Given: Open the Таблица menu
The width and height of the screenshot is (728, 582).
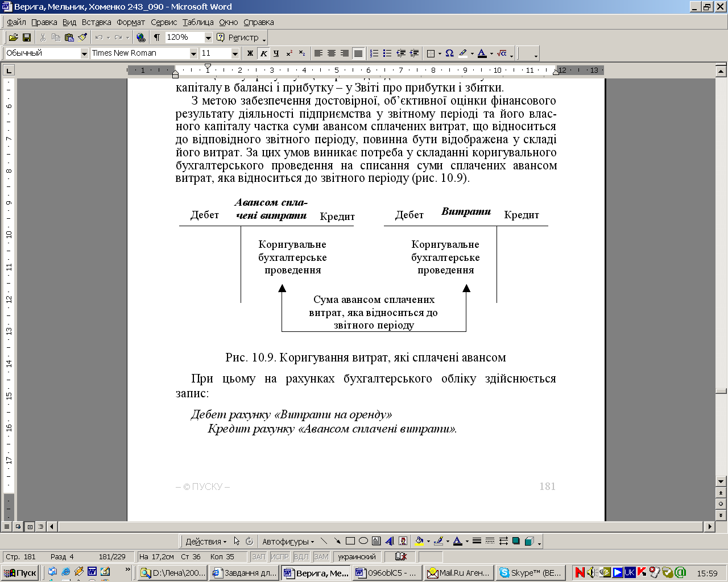Looking at the screenshot, I should coord(198,22).
